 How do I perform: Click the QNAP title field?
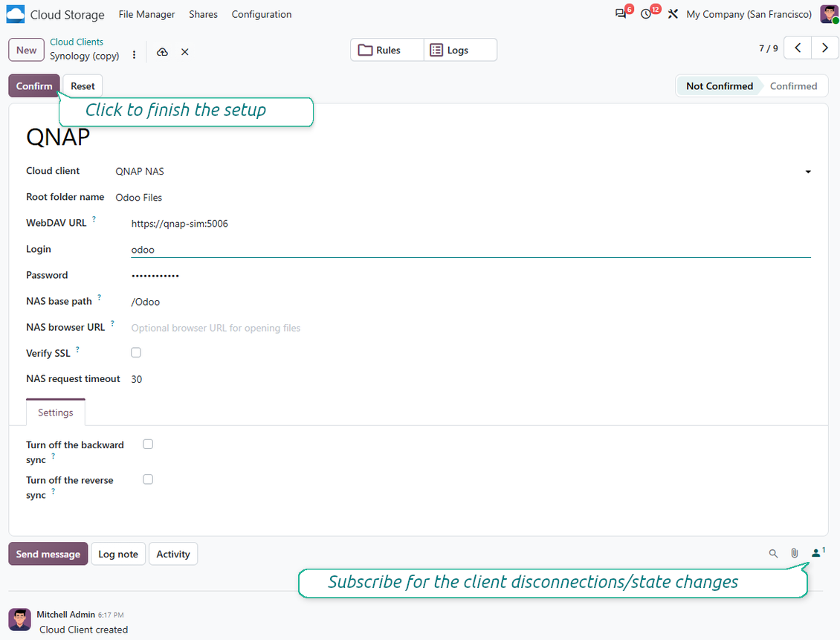419,137
